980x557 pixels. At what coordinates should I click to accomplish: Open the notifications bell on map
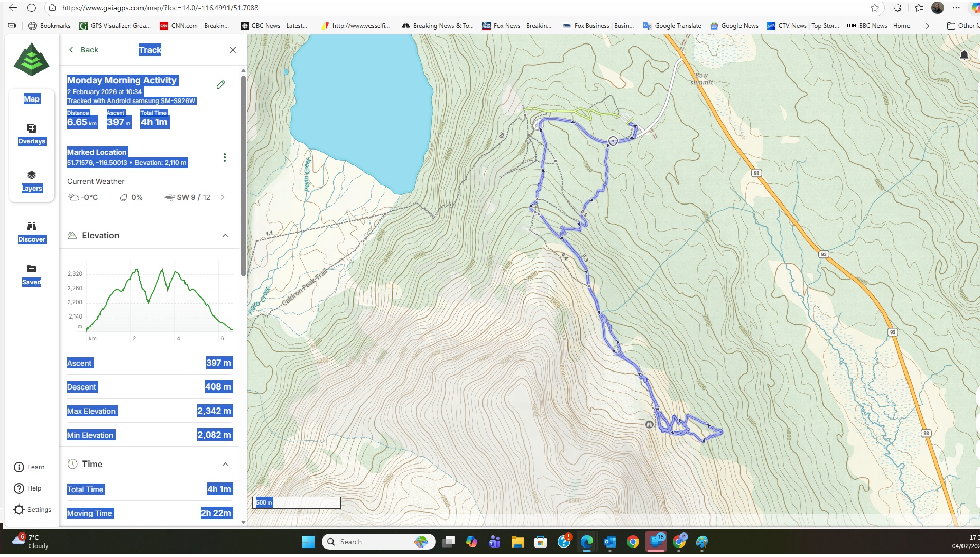pos(964,55)
